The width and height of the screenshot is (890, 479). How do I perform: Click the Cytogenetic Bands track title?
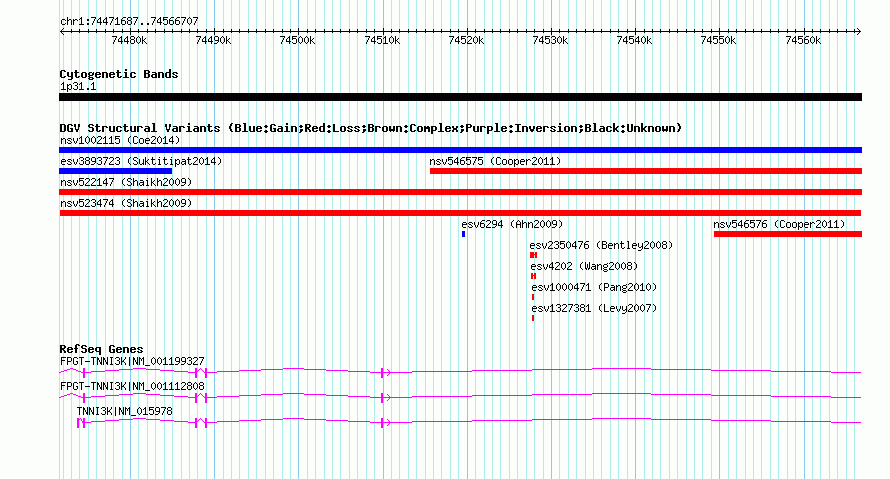tap(119, 74)
